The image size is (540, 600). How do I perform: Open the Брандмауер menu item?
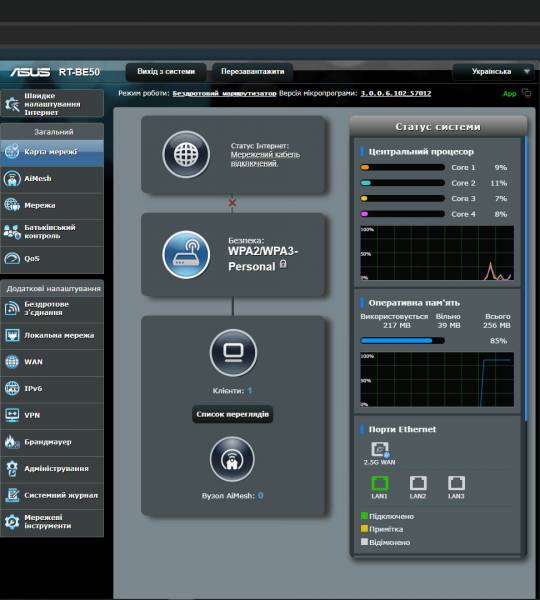click(52, 442)
